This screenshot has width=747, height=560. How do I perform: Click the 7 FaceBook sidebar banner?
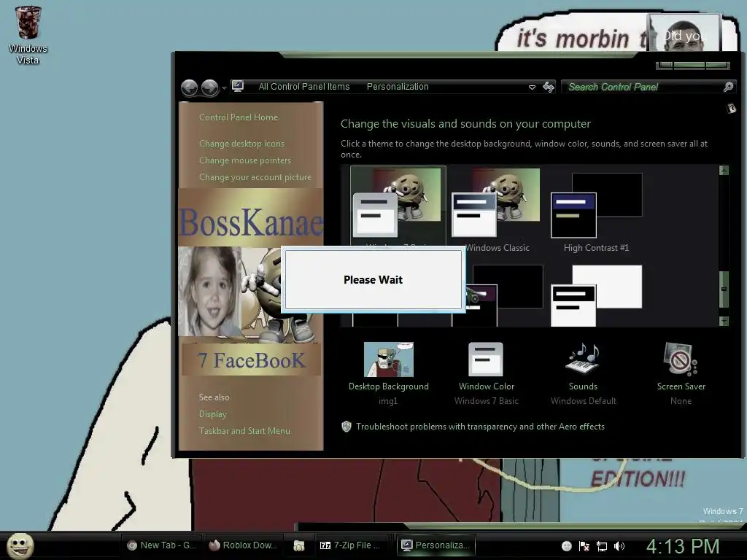tap(251, 360)
